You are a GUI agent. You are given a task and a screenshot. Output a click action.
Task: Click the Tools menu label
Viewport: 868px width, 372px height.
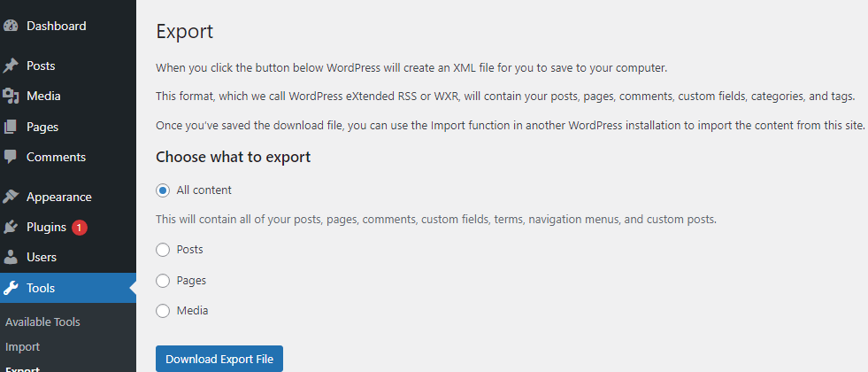click(x=41, y=288)
